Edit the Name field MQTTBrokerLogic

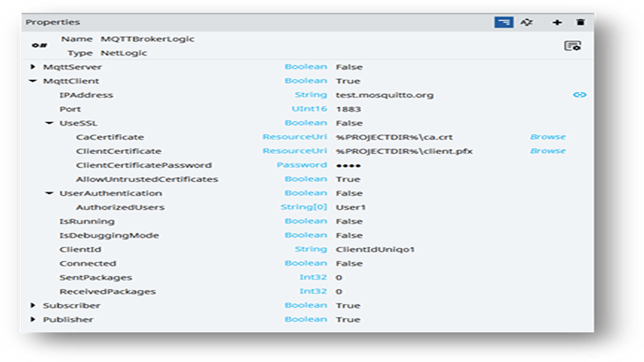point(147,39)
